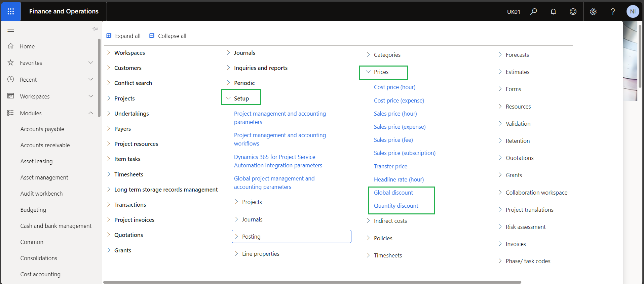Expand the Retention node
The image size is (644, 286).
[500, 140]
